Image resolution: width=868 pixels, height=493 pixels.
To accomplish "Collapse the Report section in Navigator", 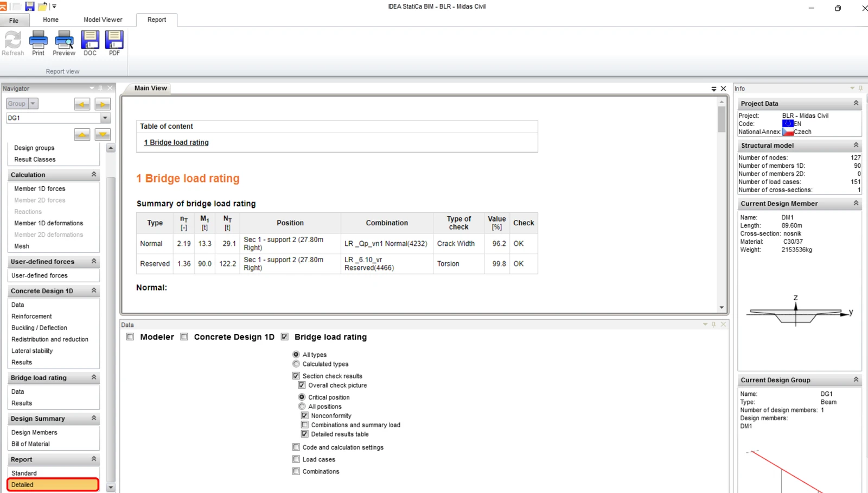I will tap(94, 459).
